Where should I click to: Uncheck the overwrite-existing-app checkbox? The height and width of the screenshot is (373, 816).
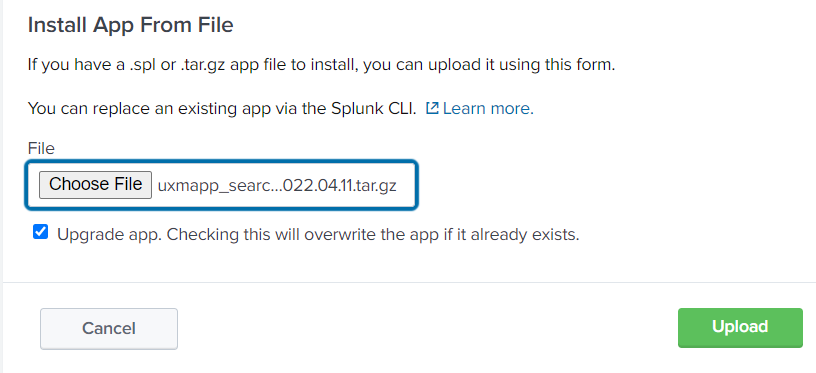41,232
